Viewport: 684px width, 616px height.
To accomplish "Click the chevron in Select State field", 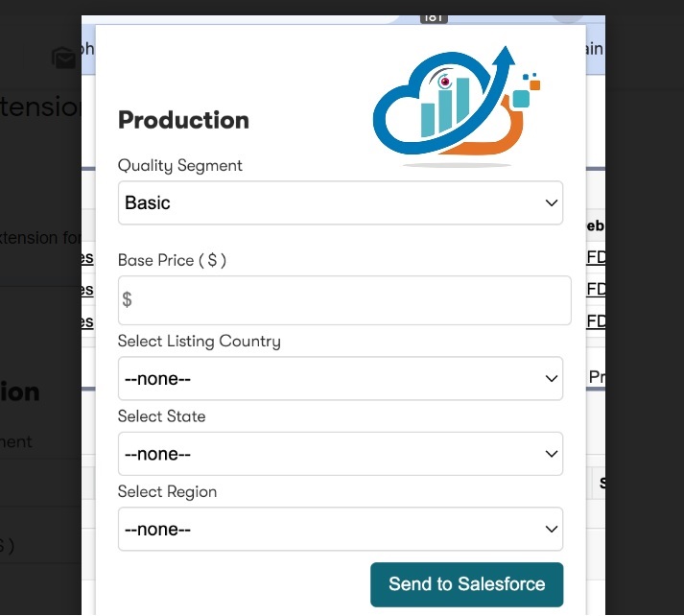I will 552,454.
